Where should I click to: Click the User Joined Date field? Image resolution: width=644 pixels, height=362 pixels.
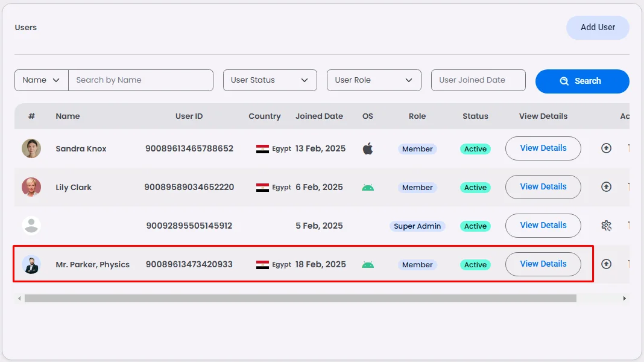[478, 80]
